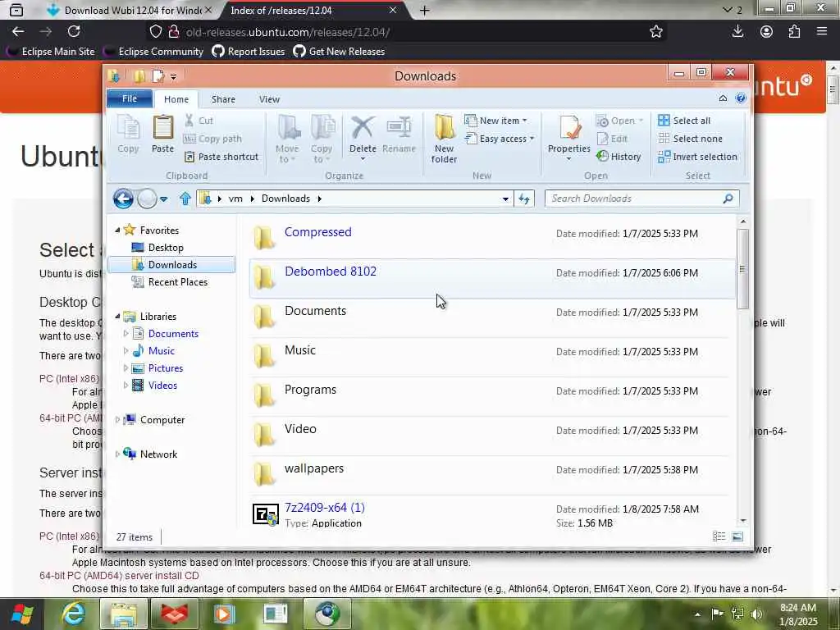Image resolution: width=840 pixels, height=630 pixels.
Task: Launch Internet Explorer from the taskbar
Action: [x=73, y=614]
